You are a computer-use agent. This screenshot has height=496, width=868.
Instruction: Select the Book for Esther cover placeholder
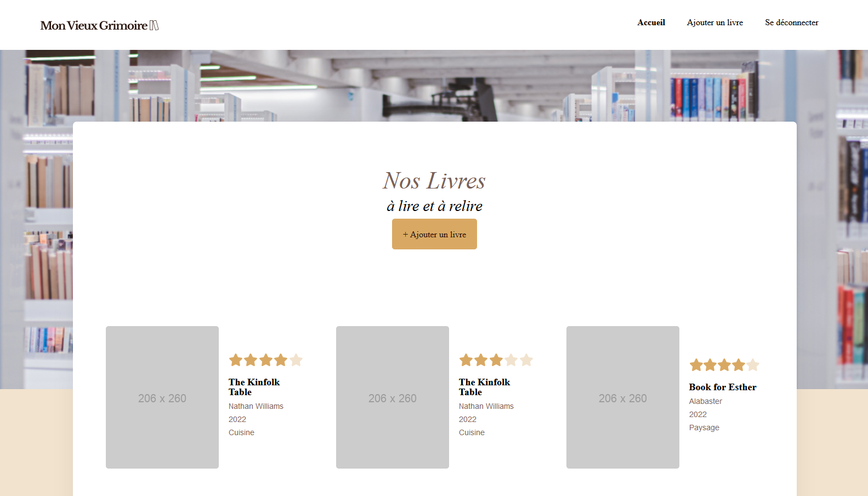click(x=623, y=397)
